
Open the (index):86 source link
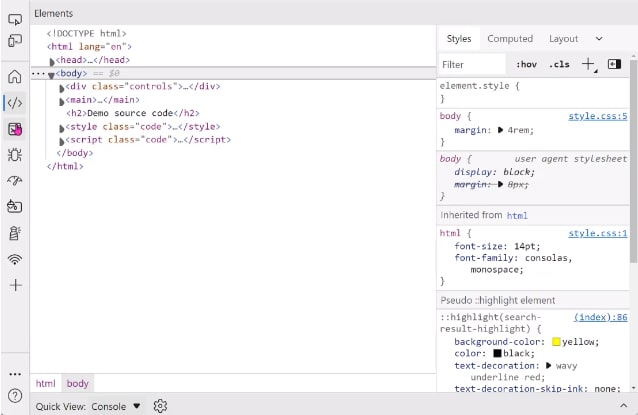click(601, 317)
